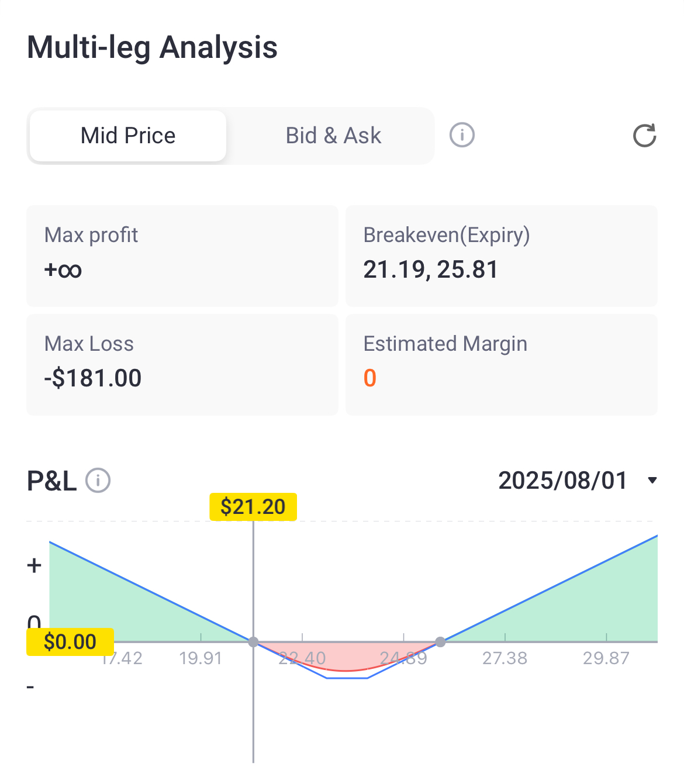
Task: Tap the Max Loss -$181.00 card
Action: (x=182, y=365)
